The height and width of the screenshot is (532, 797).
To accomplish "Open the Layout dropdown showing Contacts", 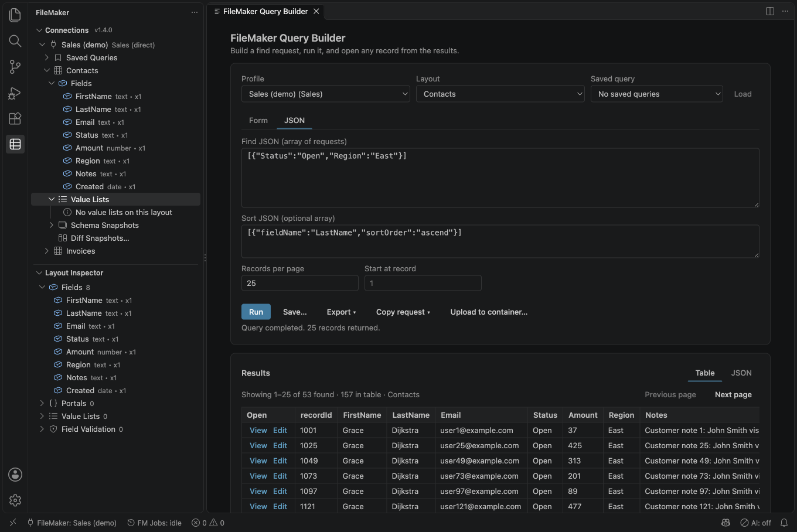I will (500, 94).
